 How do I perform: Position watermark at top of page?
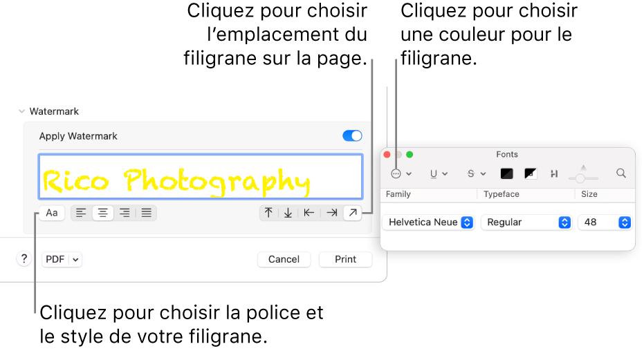tap(268, 213)
